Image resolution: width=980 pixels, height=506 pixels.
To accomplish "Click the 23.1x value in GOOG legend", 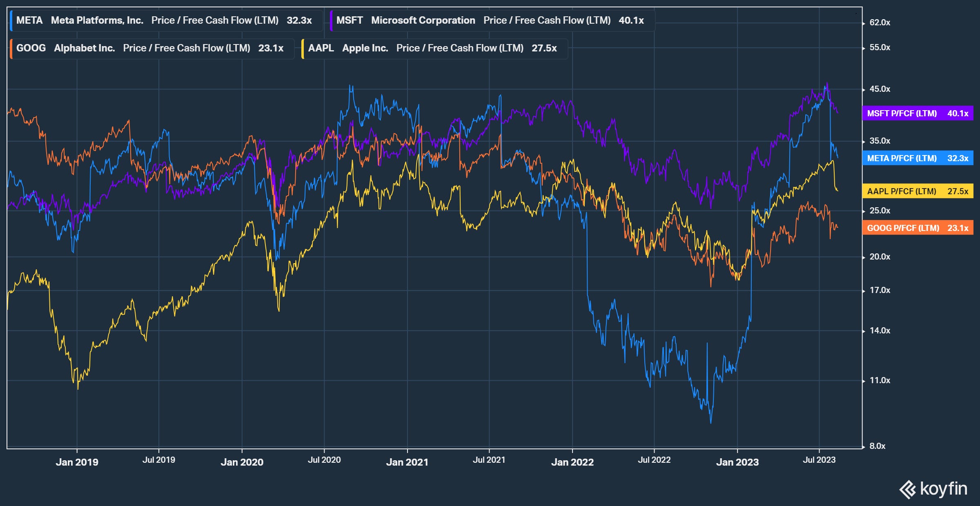I will (x=271, y=49).
